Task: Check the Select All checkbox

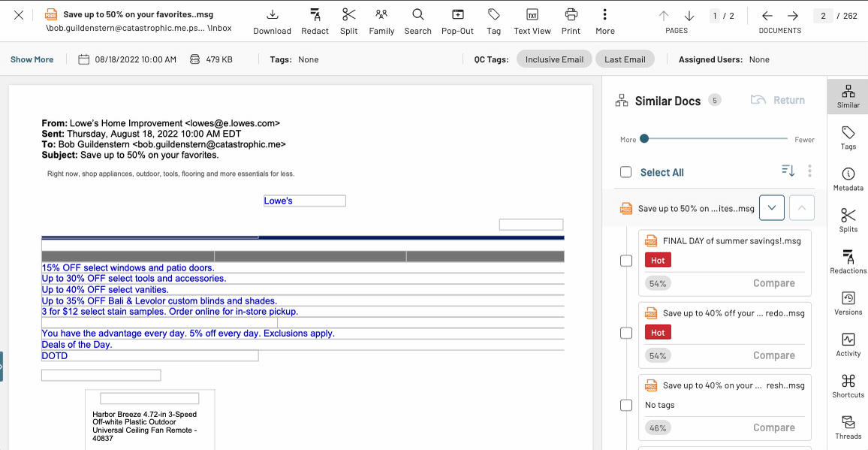Action: 626,172
